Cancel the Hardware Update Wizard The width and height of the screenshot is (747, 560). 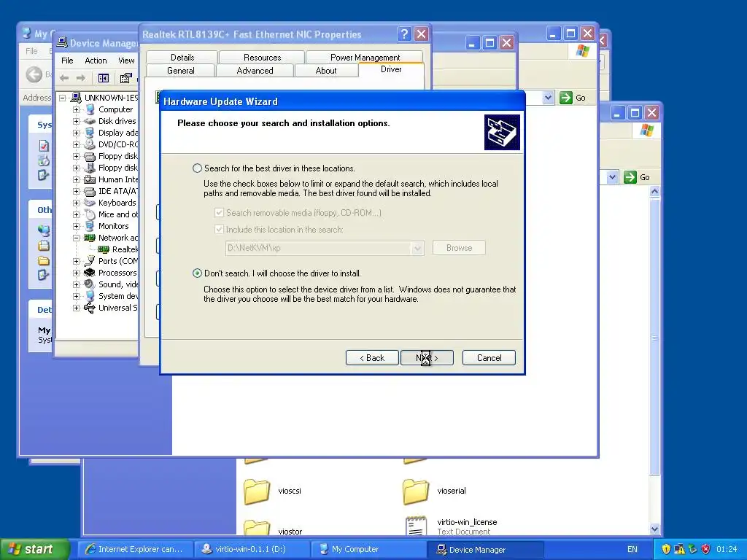pyautogui.click(x=489, y=357)
